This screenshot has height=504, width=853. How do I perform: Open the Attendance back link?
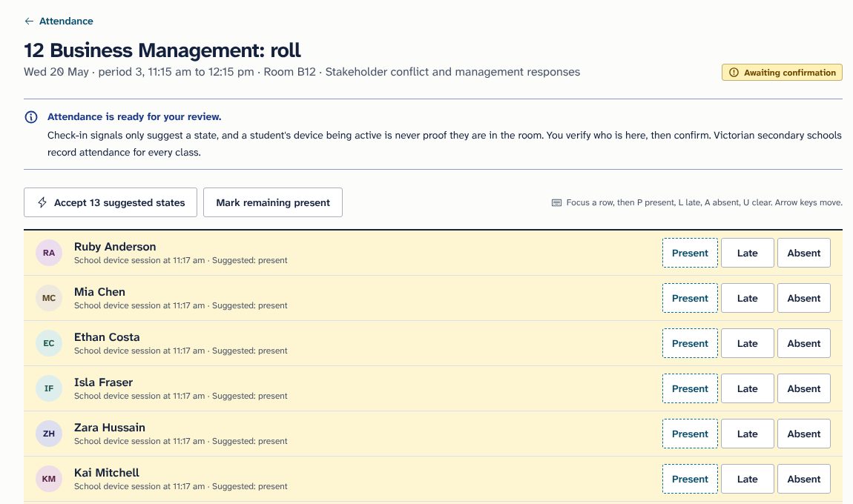click(59, 21)
